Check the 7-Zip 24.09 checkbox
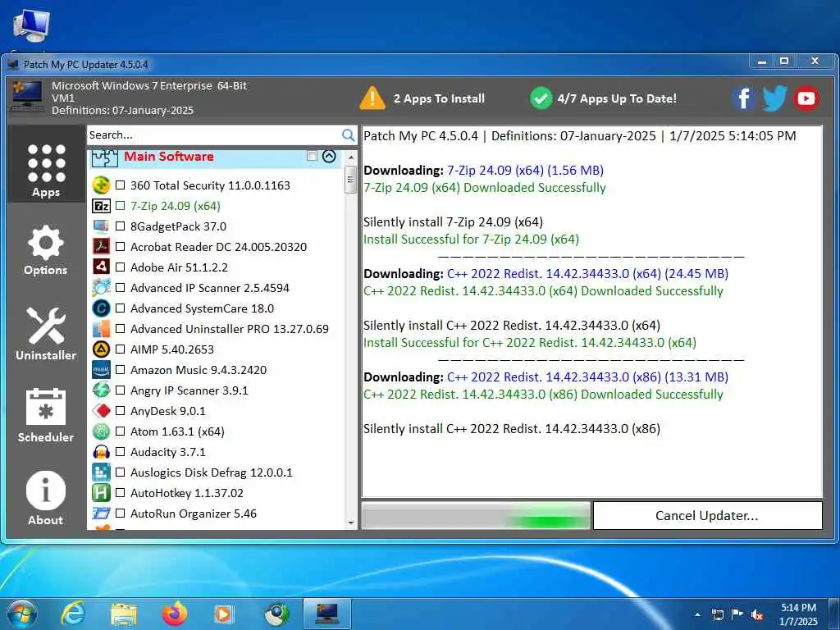 tap(120, 206)
